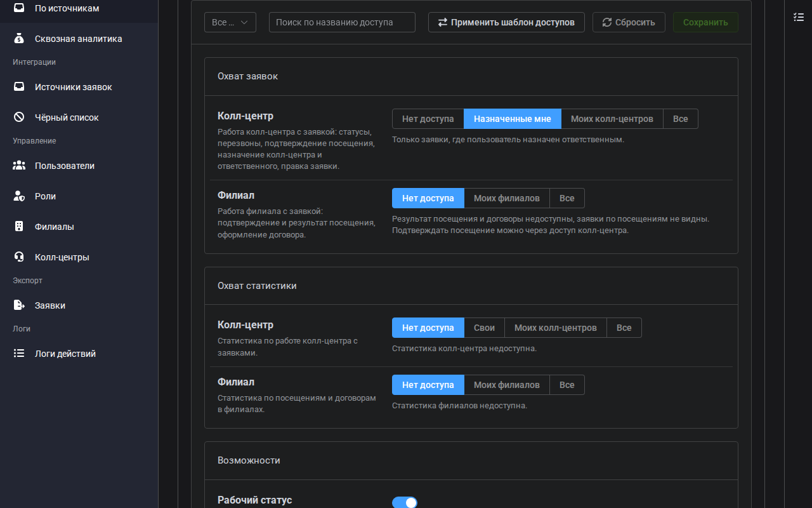Click the file export icon for Заявки
Image resolution: width=812 pixels, height=508 pixels.
(x=19, y=305)
